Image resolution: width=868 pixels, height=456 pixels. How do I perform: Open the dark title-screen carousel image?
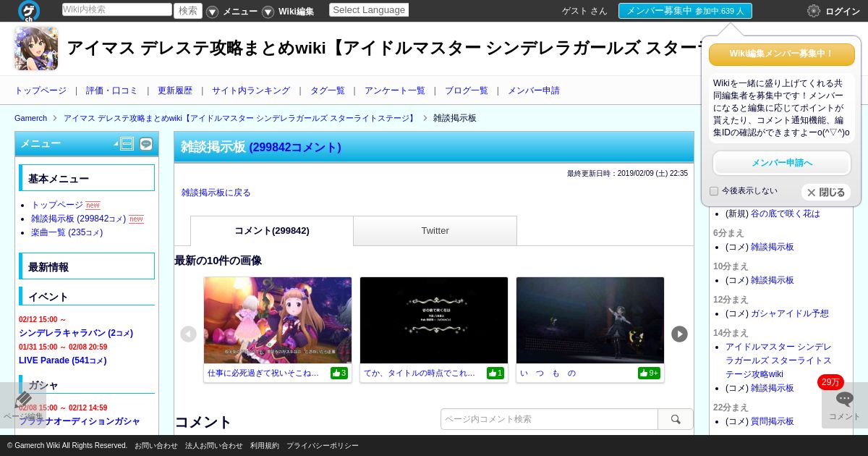point(434,320)
